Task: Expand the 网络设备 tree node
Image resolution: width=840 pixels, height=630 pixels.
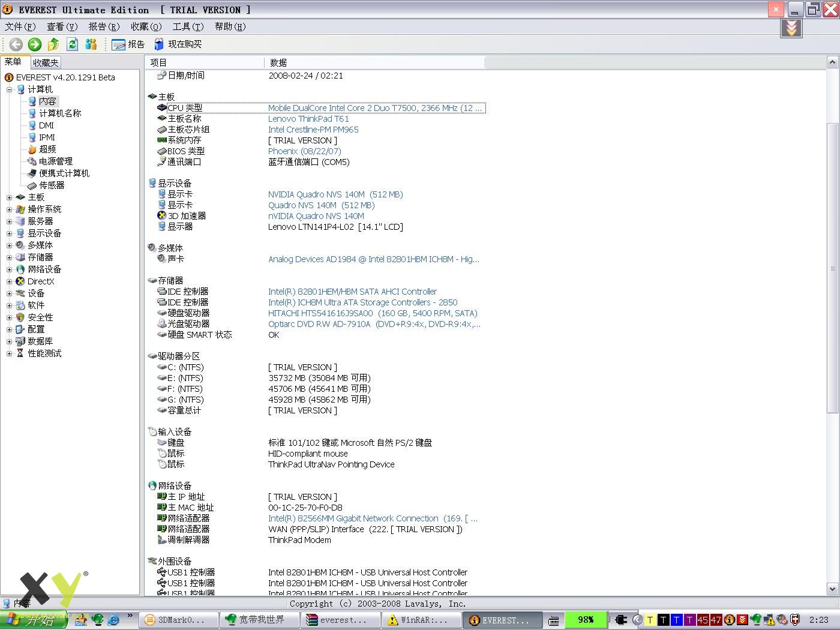Action: coord(9,269)
